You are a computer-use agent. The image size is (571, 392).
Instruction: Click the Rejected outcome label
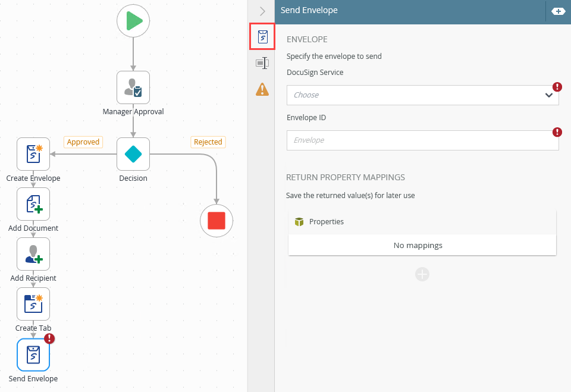click(x=208, y=142)
